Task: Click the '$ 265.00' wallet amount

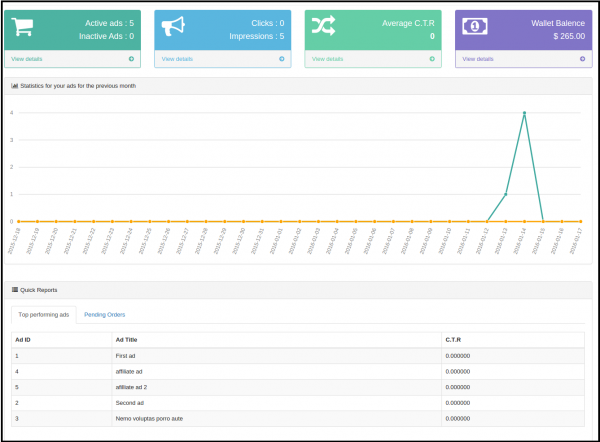Action: tap(569, 36)
